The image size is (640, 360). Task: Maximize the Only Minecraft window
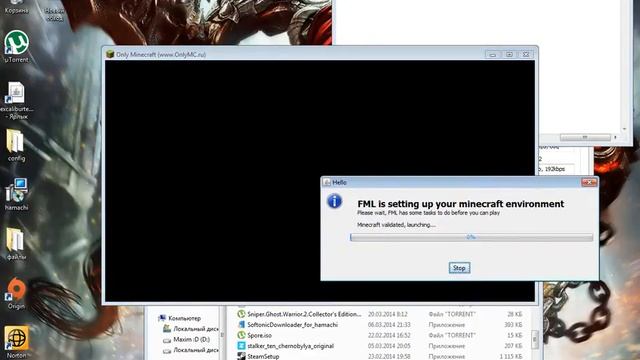tap(509, 54)
